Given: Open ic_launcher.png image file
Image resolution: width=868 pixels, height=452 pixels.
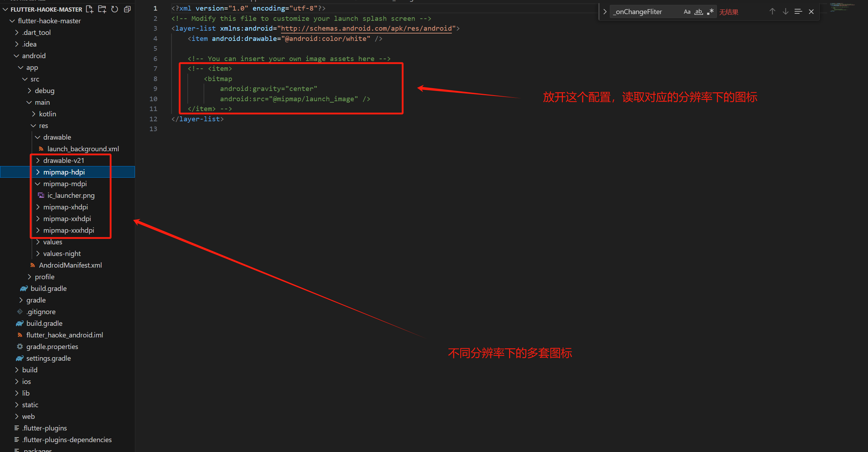Looking at the screenshot, I should 71,195.
